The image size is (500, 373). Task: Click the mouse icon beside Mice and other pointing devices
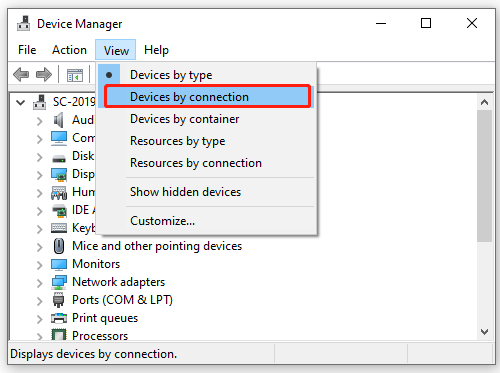pyautogui.click(x=59, y=246)
